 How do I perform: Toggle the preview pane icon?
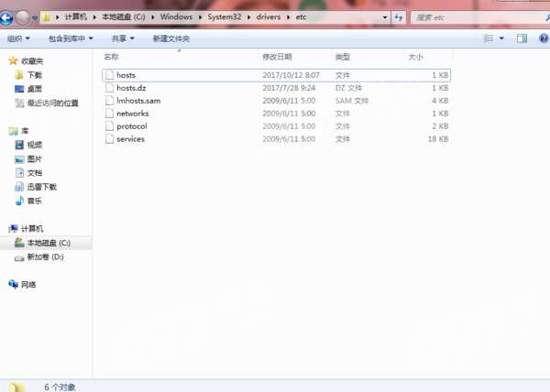[x=522, y=38]
